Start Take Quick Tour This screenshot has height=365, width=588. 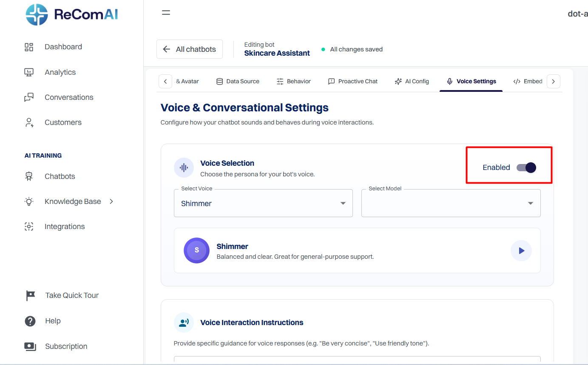point(72,295)
